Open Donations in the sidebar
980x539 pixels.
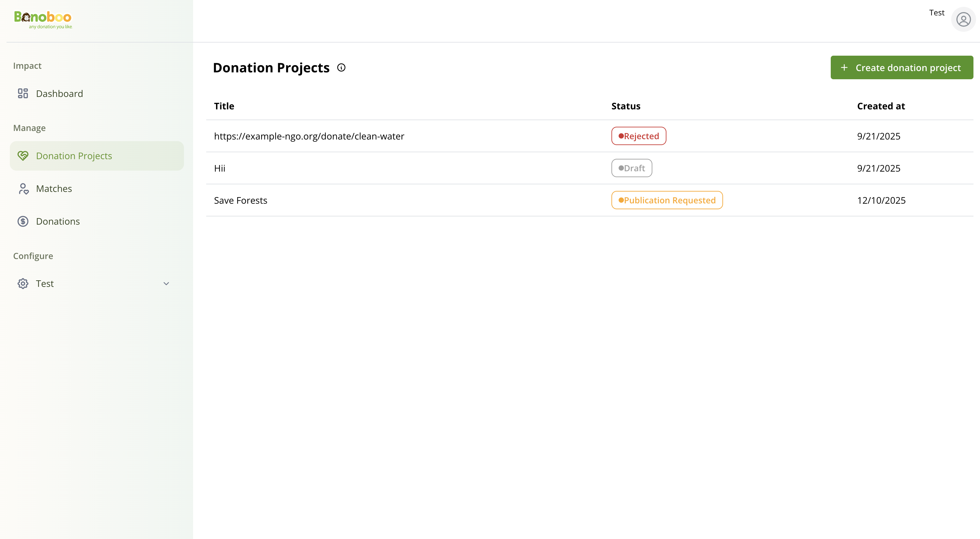pos(58,222)
